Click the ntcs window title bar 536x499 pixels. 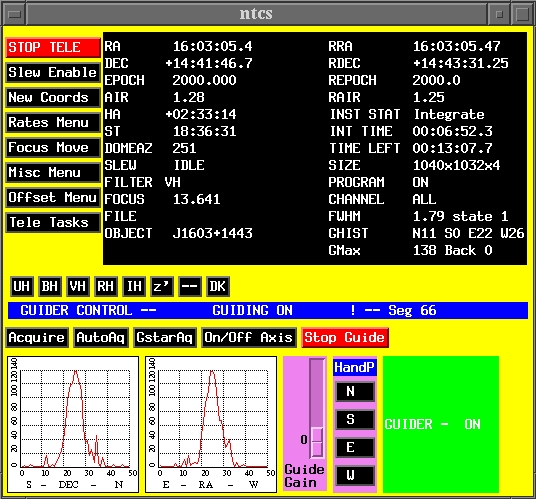(x=256, y=14)
